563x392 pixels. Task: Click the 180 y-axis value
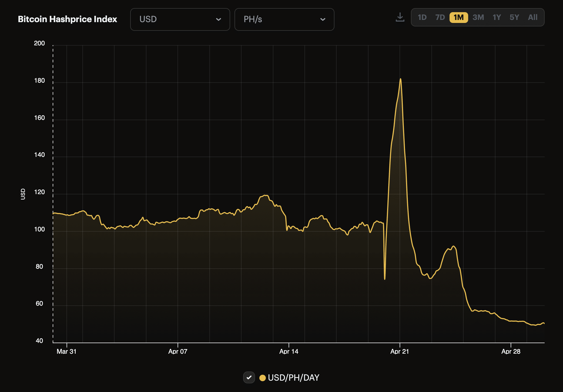39,80
